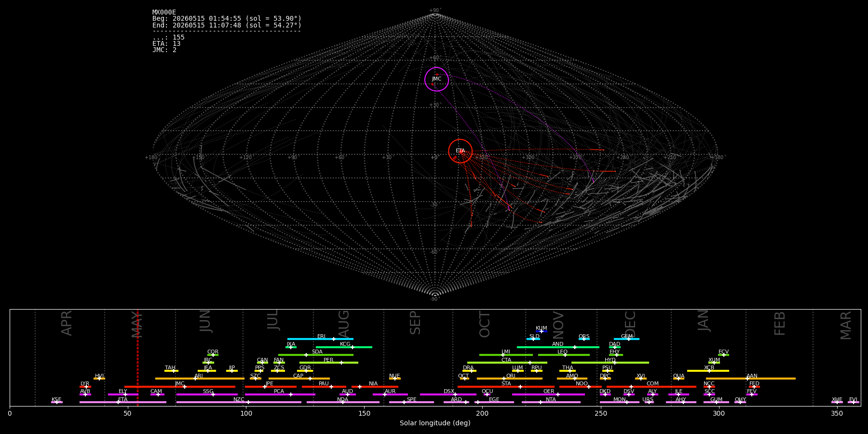This screenshot has height=434, width=868.
Task: Click the DEC month label
Action: [x=630, y=324]
